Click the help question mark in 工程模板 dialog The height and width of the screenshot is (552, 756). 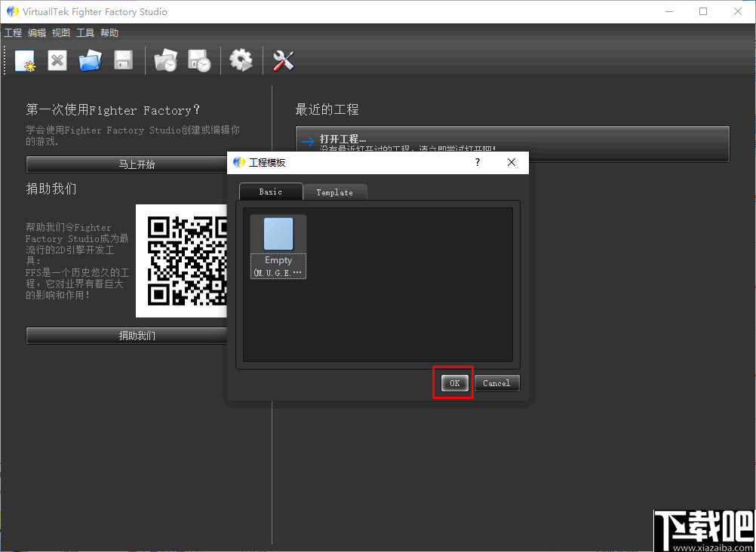click(x=478, y=162)
